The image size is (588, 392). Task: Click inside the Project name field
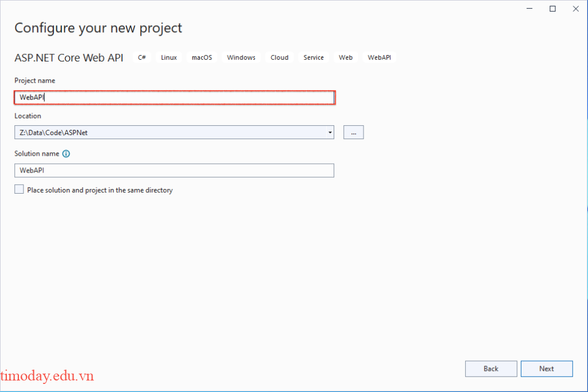[172, 97]
